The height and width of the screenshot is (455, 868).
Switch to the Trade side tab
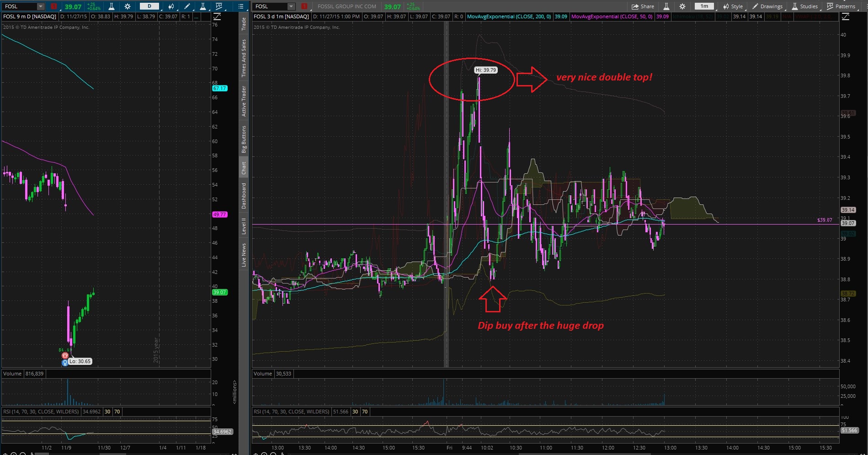point(244,24)
